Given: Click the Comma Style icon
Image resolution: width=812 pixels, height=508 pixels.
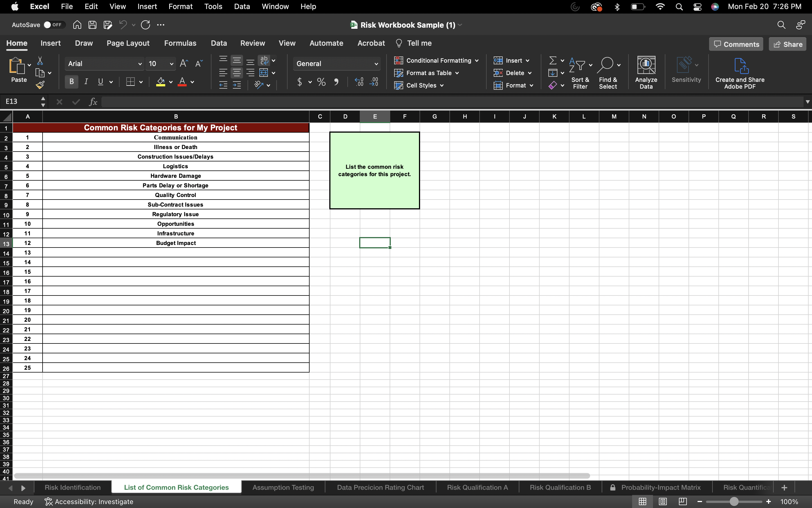Looking at the screenshot, I should click(x=336, y=82).
